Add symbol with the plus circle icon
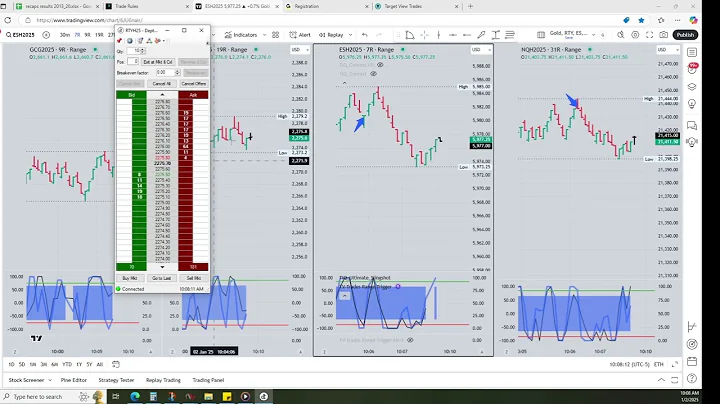720x404 pixels. click(x=46, y=35)
